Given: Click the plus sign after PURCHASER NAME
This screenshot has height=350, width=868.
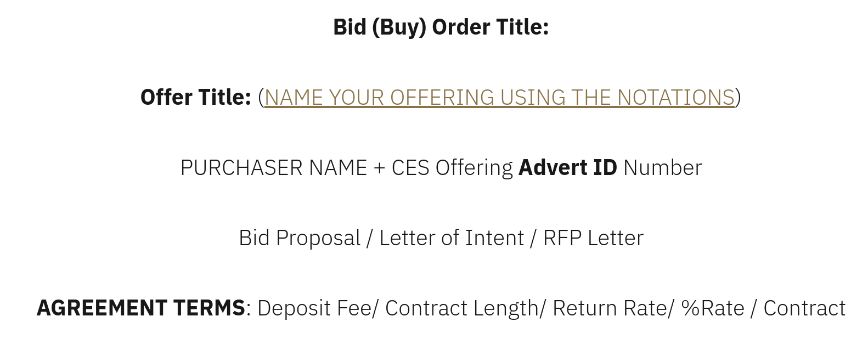Looking at the screenshot, I should (379, 168).
